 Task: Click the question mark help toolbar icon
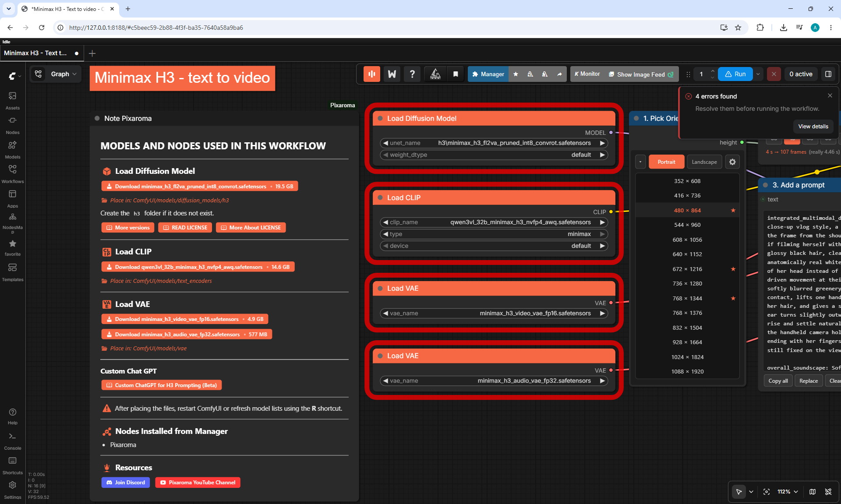pos(412,74)
